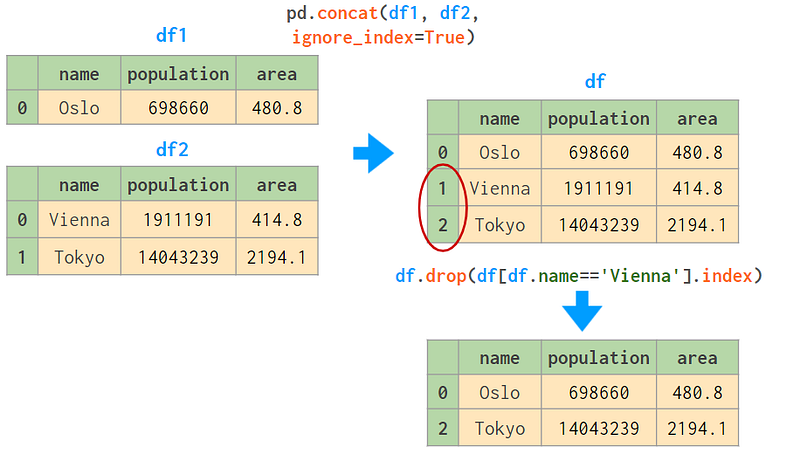The image size is (800, 453).
Task: Select the 'pd.concat(df1, df2,' code line
Action: coord(383,13)
